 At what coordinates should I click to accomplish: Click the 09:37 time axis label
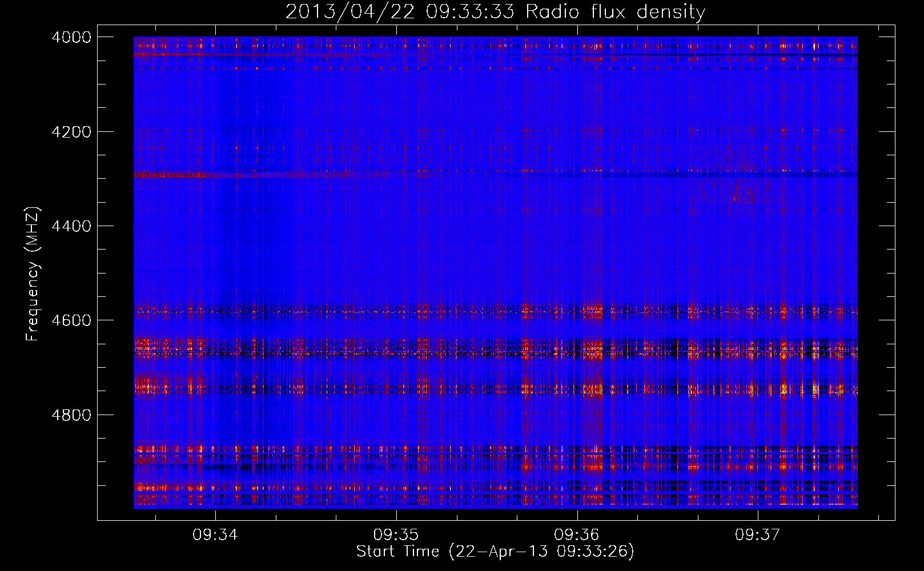pyautogui.click(x=757, y=535)
